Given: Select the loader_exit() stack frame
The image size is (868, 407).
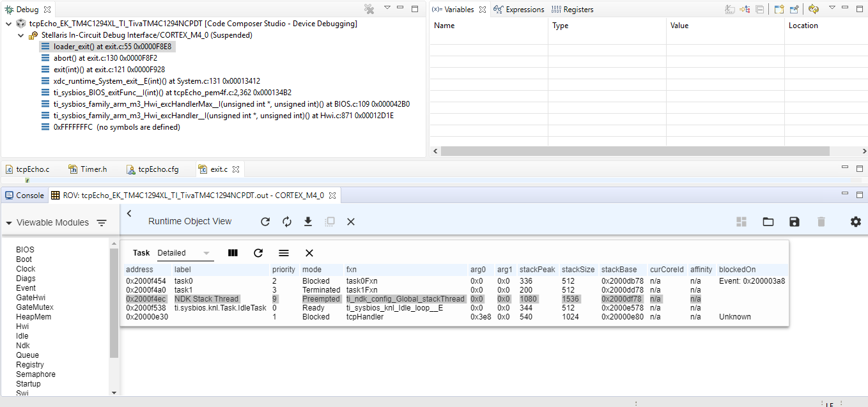Looking at the screenshot, I should [107, 47].
